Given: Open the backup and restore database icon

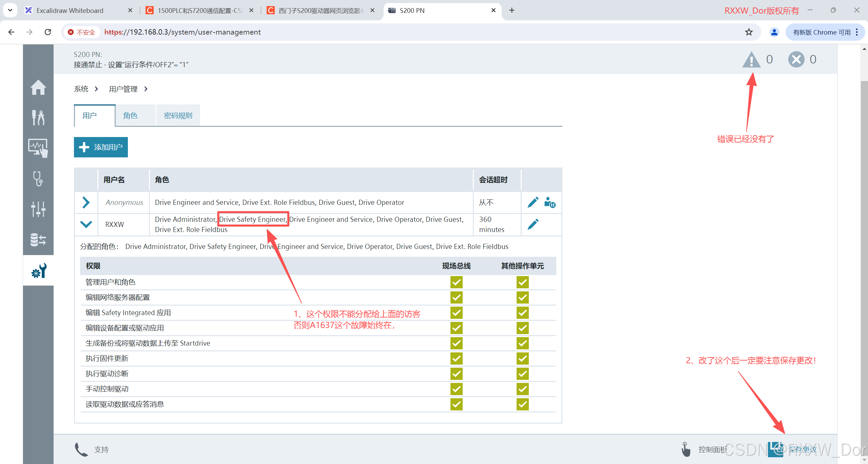Looking at the screenshot, I should click(38, 239).
